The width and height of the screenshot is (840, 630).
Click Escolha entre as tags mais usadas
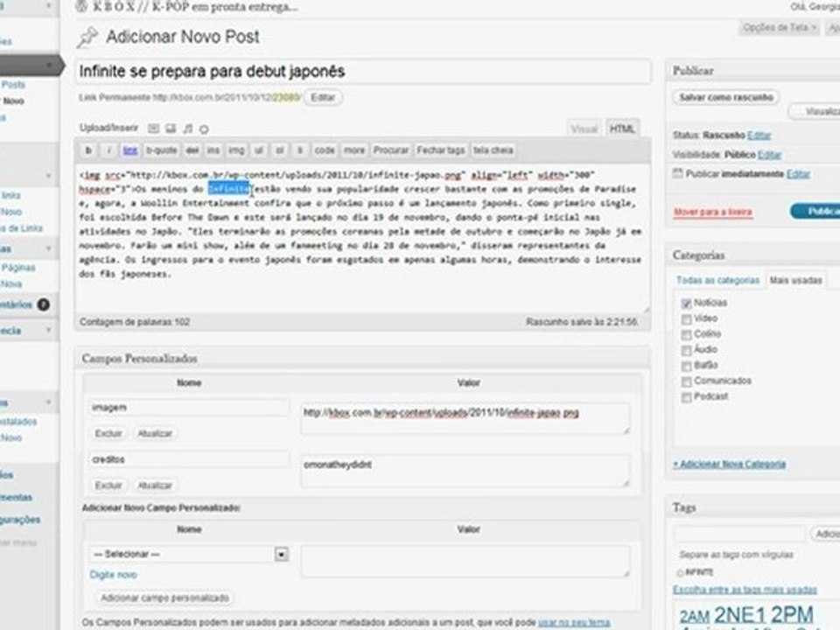745,590
